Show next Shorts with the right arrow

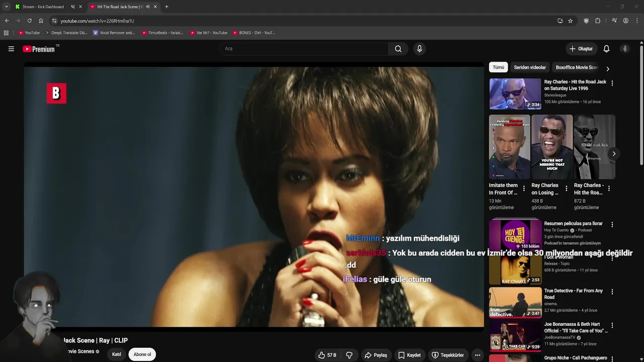pos(614,154)
